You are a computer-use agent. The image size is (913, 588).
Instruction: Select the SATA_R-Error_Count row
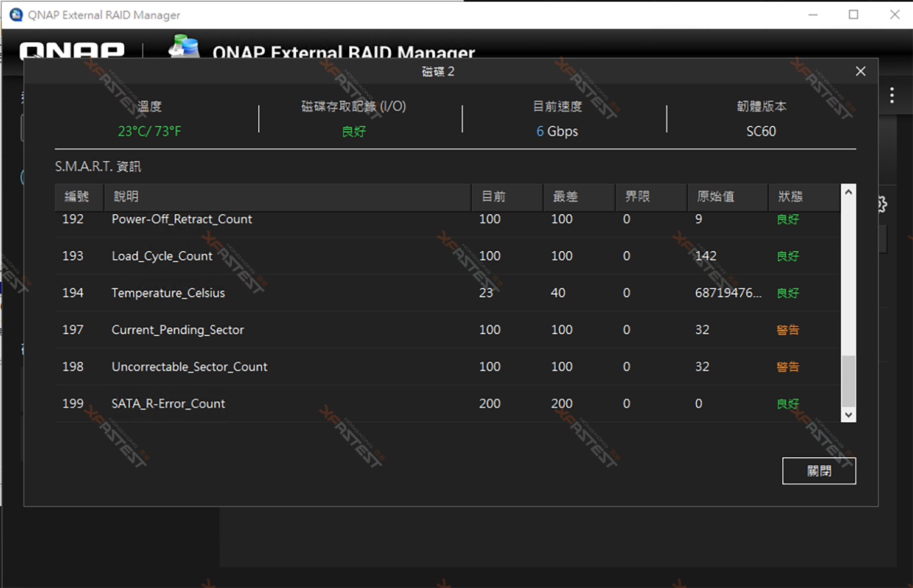coord(447,404)
